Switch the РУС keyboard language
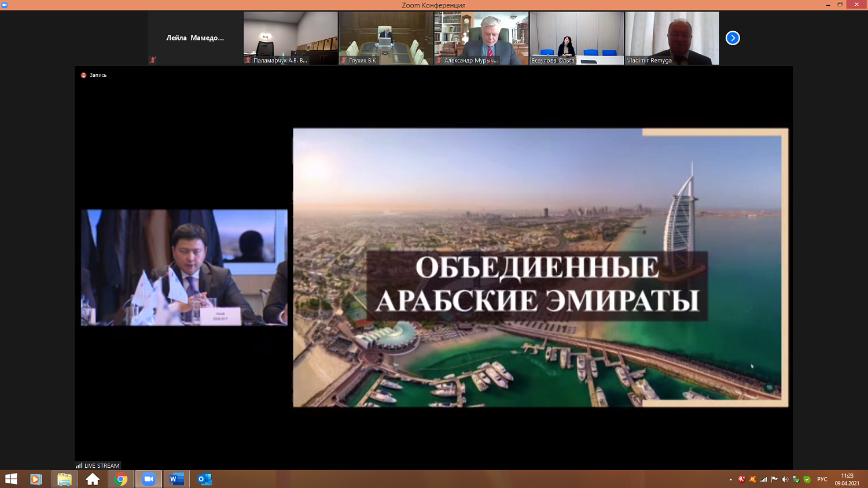The image size is (868, 488). (x=822, y=479)
